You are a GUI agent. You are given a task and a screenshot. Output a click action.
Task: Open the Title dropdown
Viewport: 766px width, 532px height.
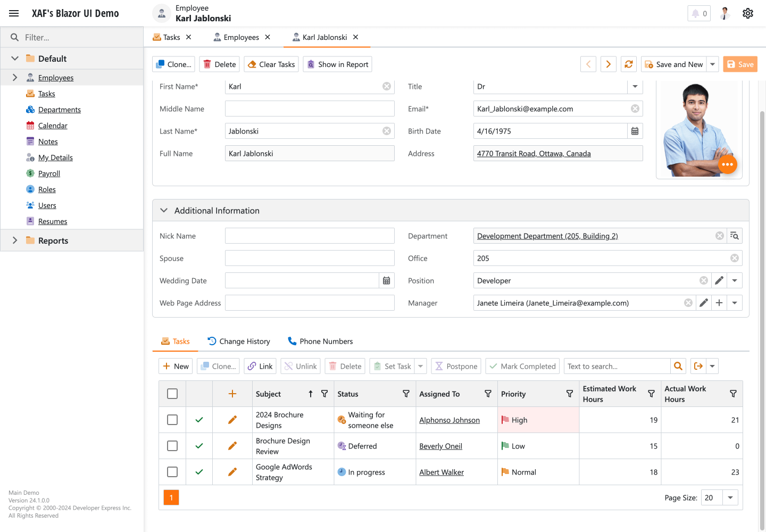tap(635, 87)
